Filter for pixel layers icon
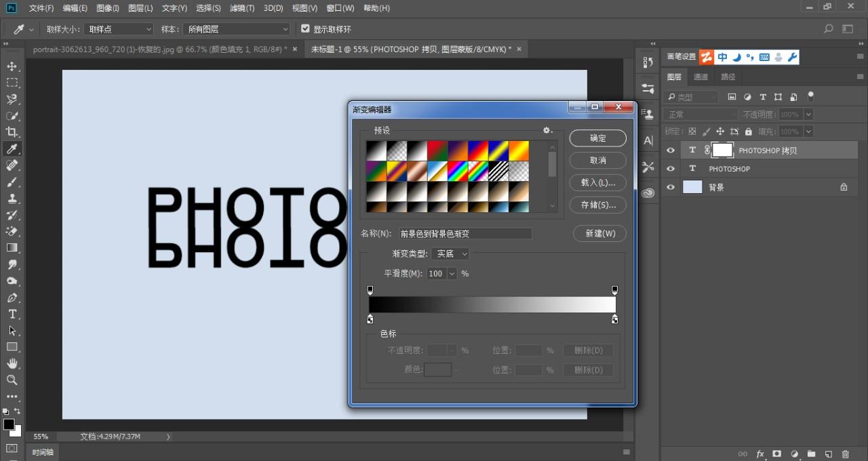Viewport: 868px width, 461px height. pyautogui.click(x=732, y=97)
